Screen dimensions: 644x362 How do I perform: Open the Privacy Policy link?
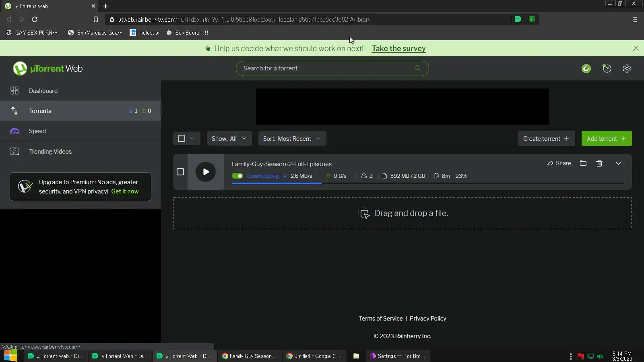428,319
